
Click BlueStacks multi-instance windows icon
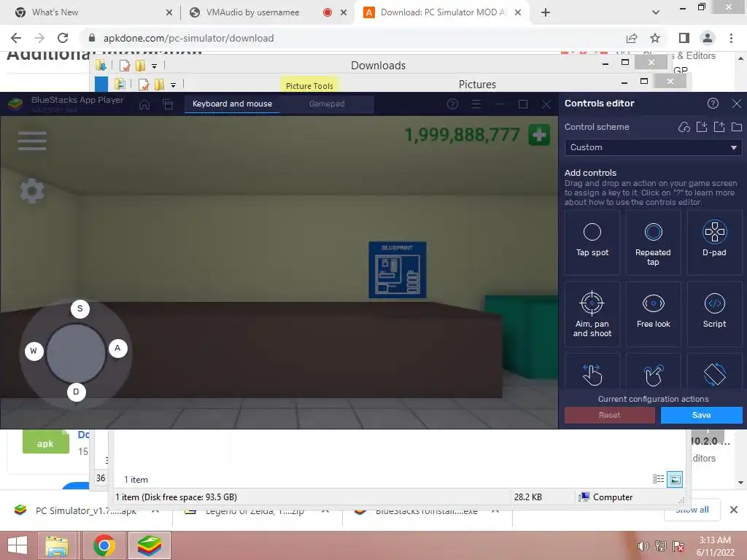(168, 104)
